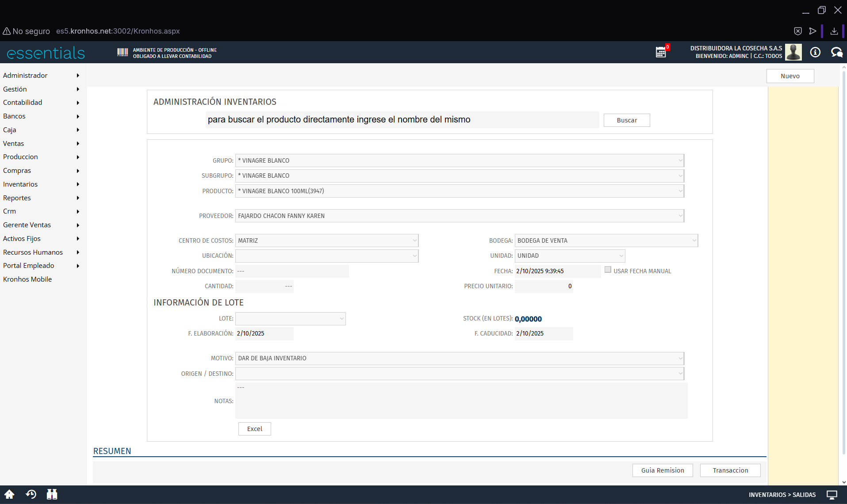
Task: Click the user profile avatar
Action: tap(793, 52)
